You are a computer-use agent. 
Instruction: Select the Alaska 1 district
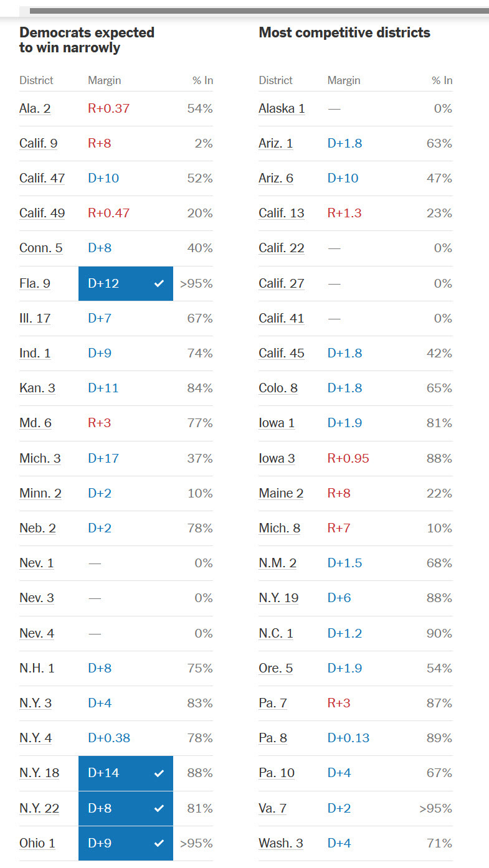click(x=282, y=108)
